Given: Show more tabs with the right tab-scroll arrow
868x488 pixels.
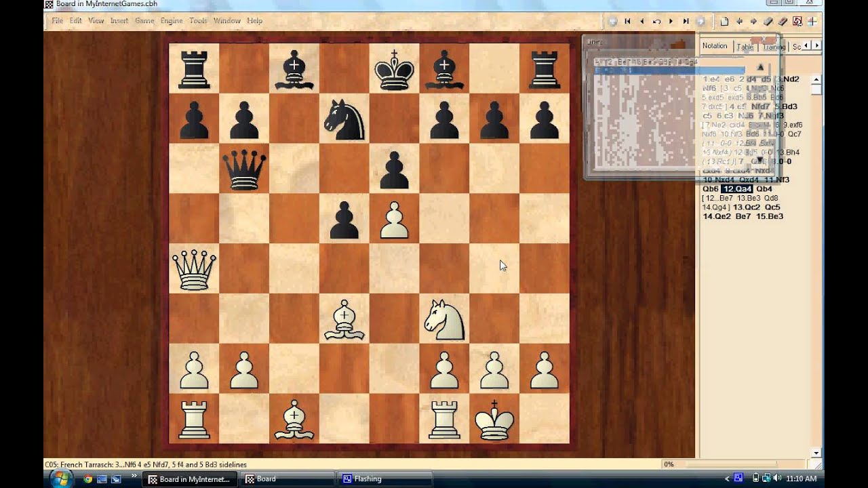Looking at the screenshot, I should coord(817,45).
